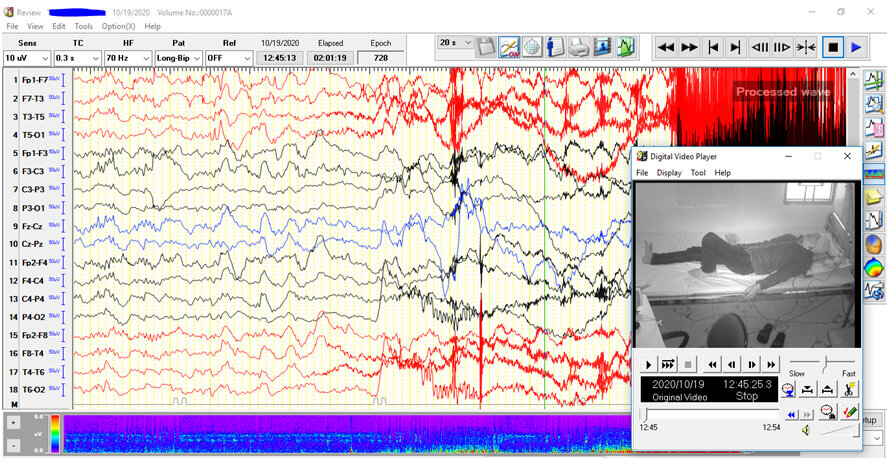Open the Display menu in the video player
This screenshot has width=893, height=461.
pos(669,173)
